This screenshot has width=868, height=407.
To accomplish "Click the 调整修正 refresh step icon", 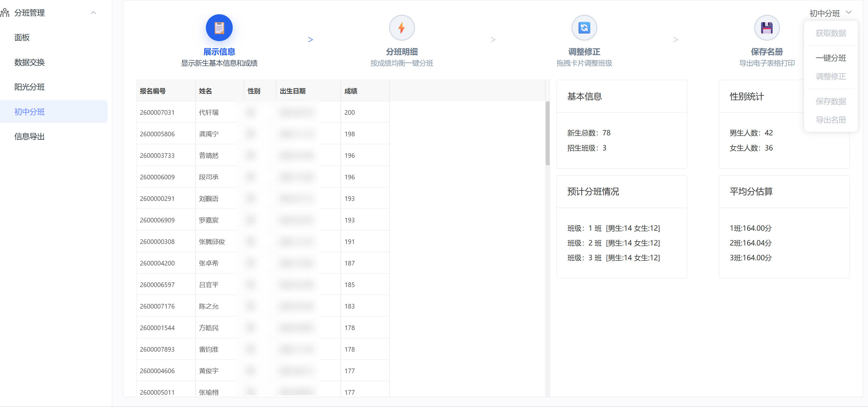I will click(584, 28).
